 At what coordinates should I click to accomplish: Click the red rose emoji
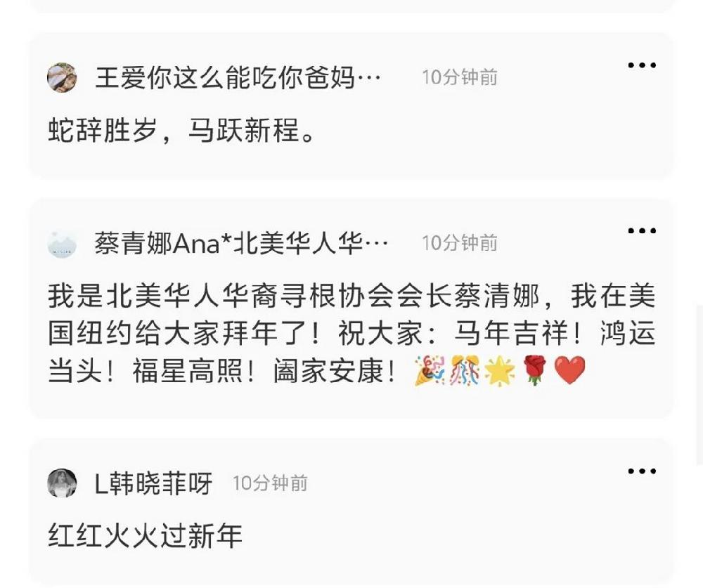(x=535, y=371)
